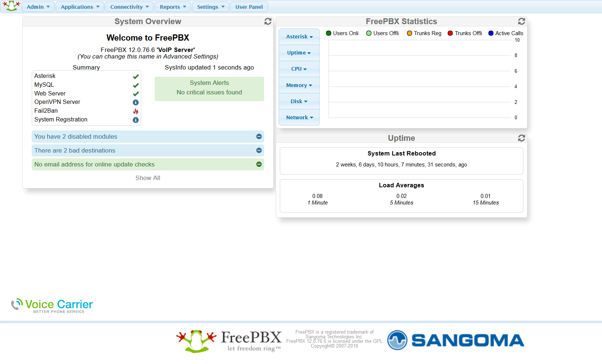Screen dimensions: 602x364
Task: Toggle the Trunks Offline legend series
Action: point(465,33)
